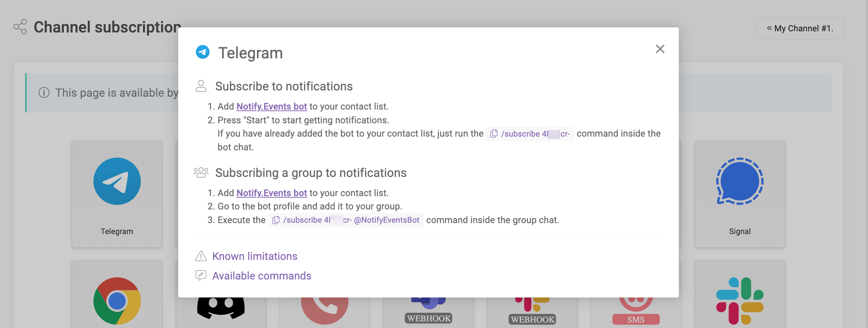The height and width of the screenshot is (328, 868).
Task: Copy the group /subscribe @NotifyEventsBot command
Action: [276, 220]
